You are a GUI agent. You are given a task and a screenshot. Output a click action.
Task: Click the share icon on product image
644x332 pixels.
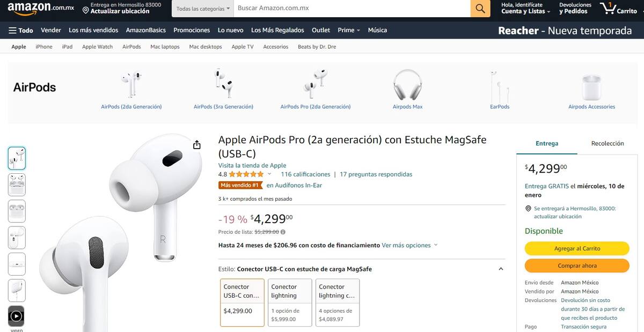coord(197,145)
